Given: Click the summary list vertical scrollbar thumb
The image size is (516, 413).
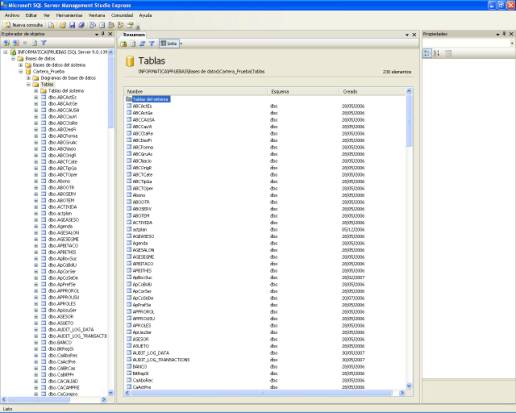Looking at the screenshot, I should (x=409, y=121).
